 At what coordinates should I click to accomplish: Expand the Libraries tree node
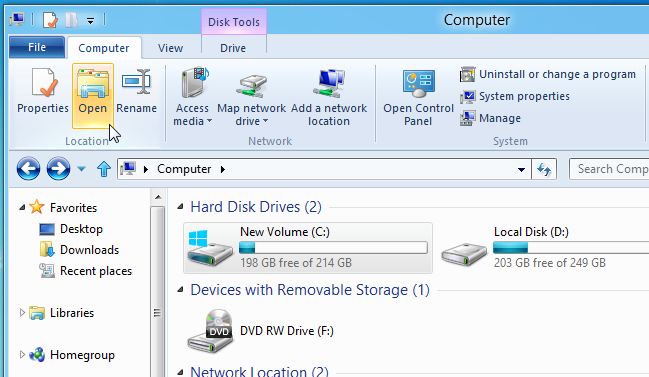[22, 313]
